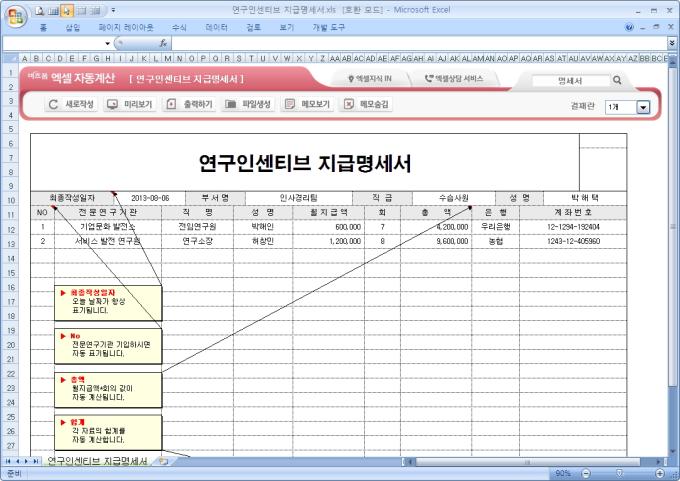
Task: Click the 새로작성 refresh icon
Action: 53,104
